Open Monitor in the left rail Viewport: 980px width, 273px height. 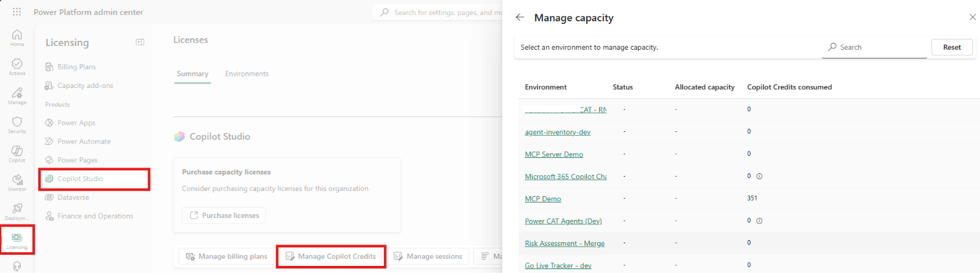tap(17, 184)
